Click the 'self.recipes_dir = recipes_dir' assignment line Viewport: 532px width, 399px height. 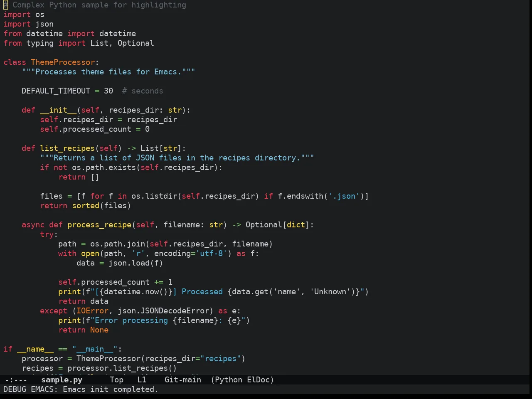(x=108, y=120)
